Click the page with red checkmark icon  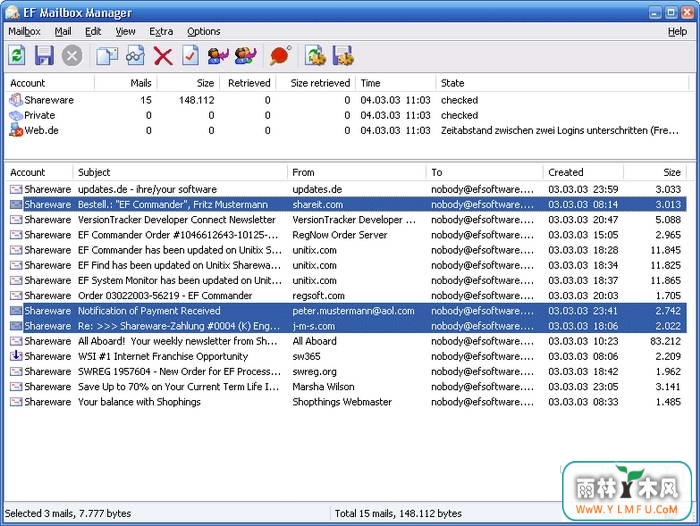(x=191, y=56)
